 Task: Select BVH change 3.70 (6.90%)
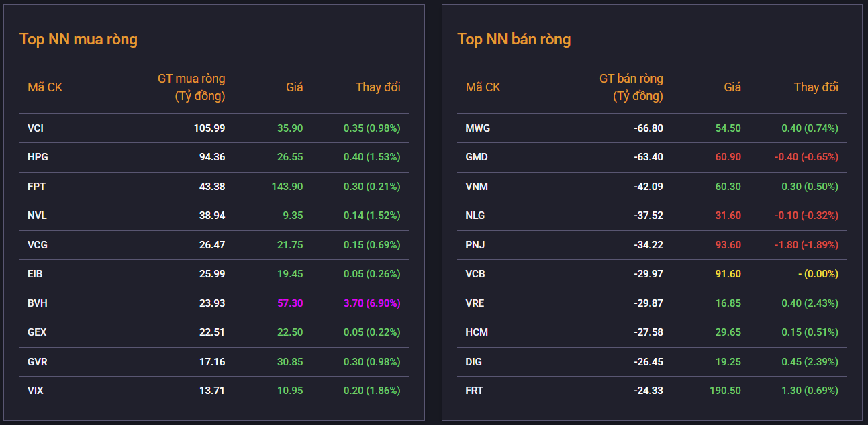(372, 303)
